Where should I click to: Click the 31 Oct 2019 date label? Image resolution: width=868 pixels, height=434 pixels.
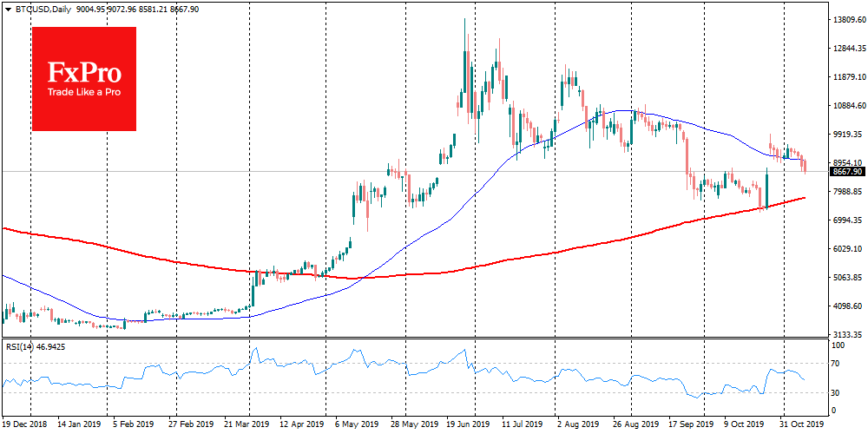coord(799,425)
